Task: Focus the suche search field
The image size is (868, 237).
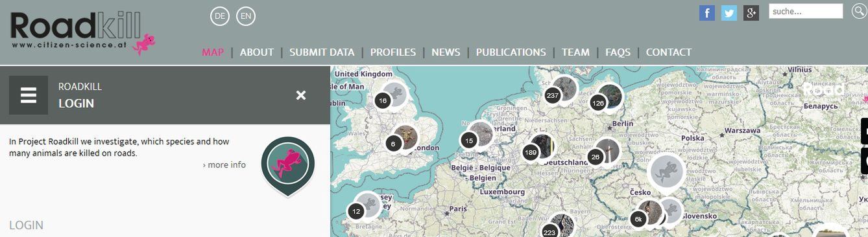Action: coord(806,11)
